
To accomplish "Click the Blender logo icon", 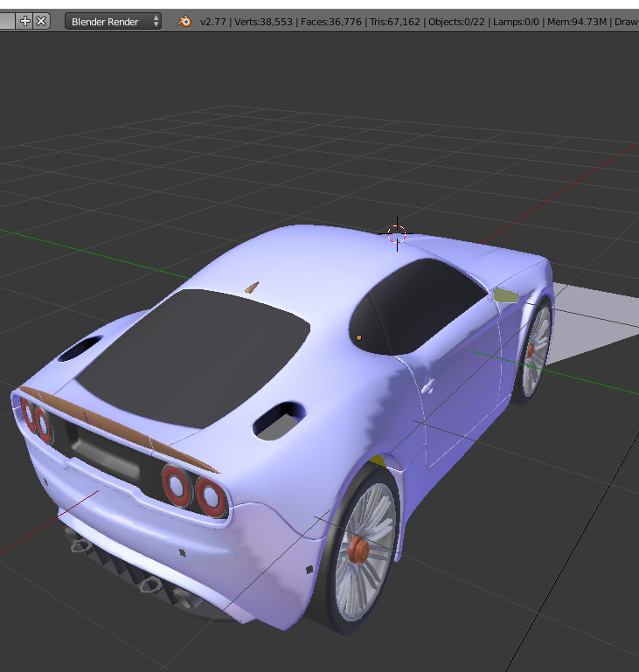I will coord(184,22).
